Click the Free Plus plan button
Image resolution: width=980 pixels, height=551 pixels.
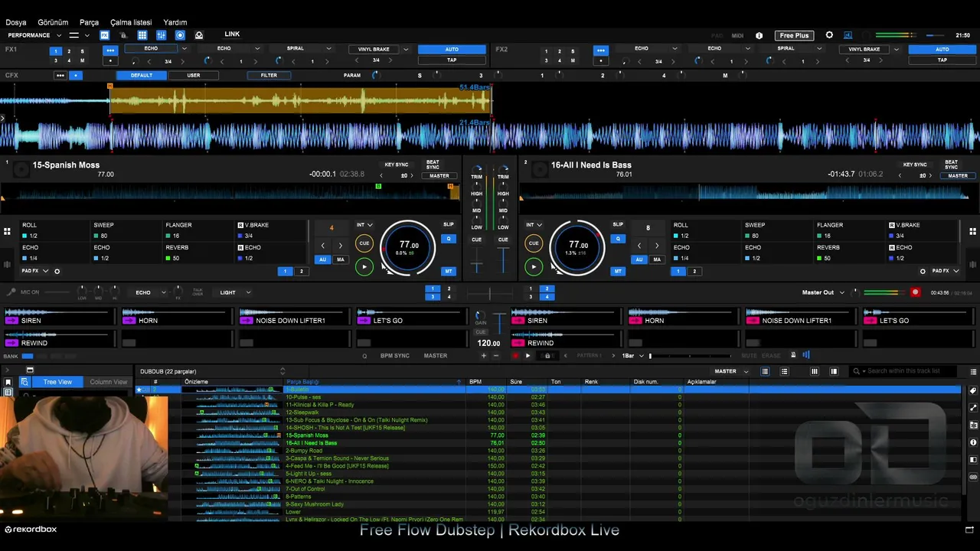794,35
